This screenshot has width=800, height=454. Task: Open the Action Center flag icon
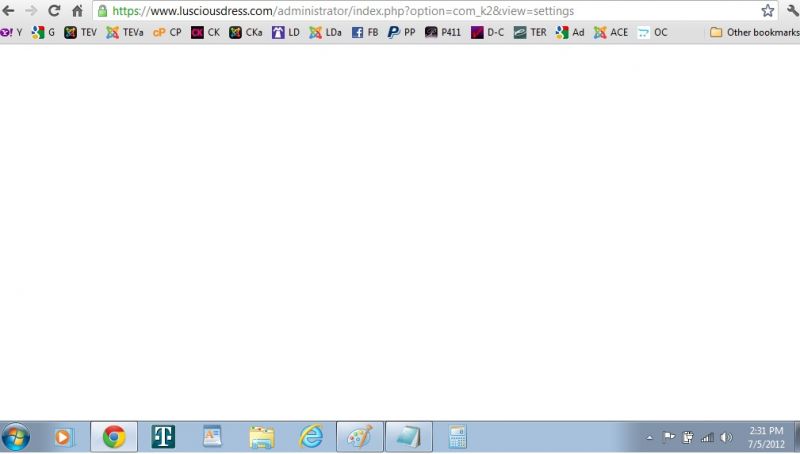669,437
